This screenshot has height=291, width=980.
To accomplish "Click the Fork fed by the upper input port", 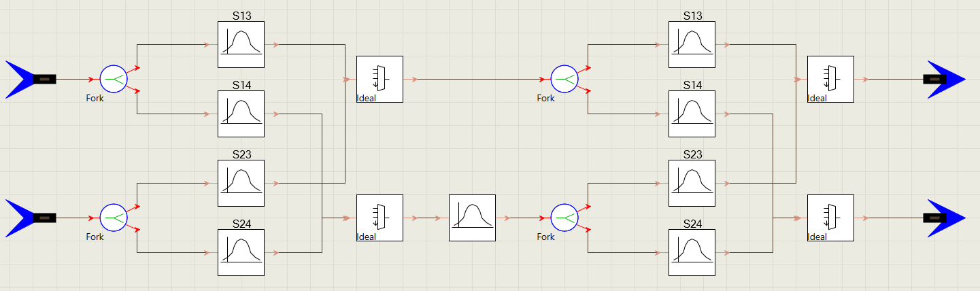I will (x=114, y=80).
